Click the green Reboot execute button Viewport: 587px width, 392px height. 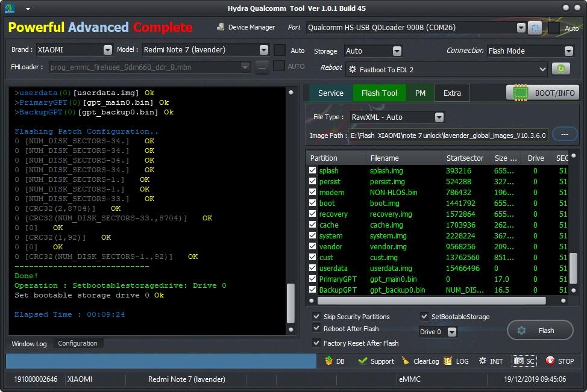(x=561, y=69)
